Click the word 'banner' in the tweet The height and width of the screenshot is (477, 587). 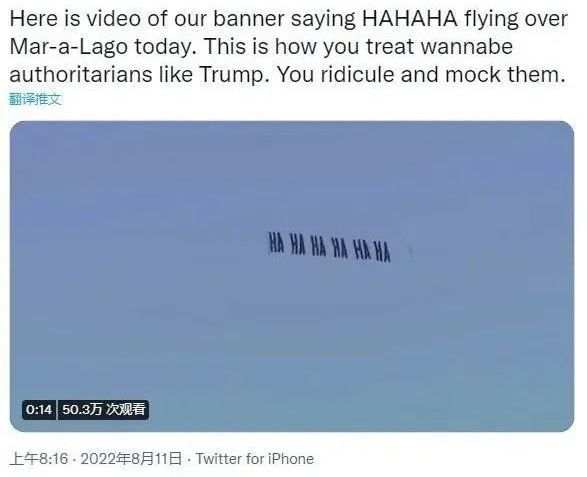point(249,19)
